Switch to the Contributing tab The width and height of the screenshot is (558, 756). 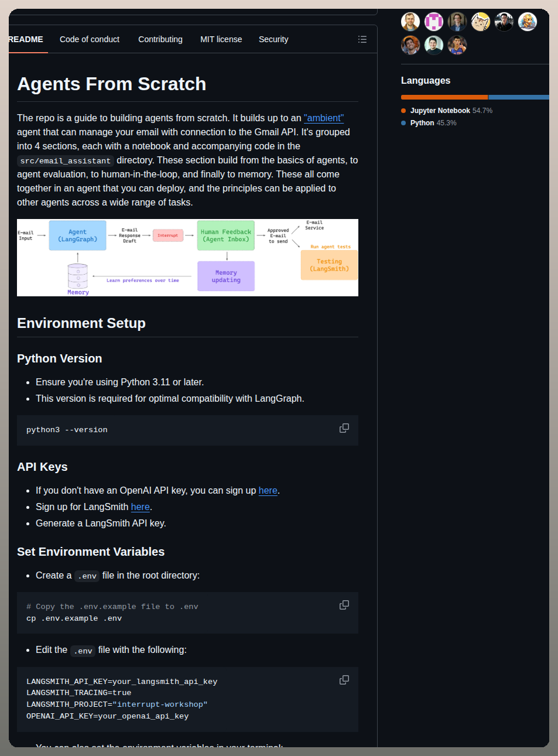tap(160, 39)
